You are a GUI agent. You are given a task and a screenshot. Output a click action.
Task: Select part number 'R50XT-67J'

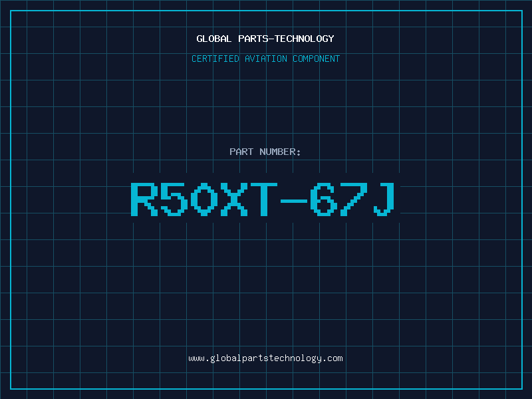click(x=263, y=199)
